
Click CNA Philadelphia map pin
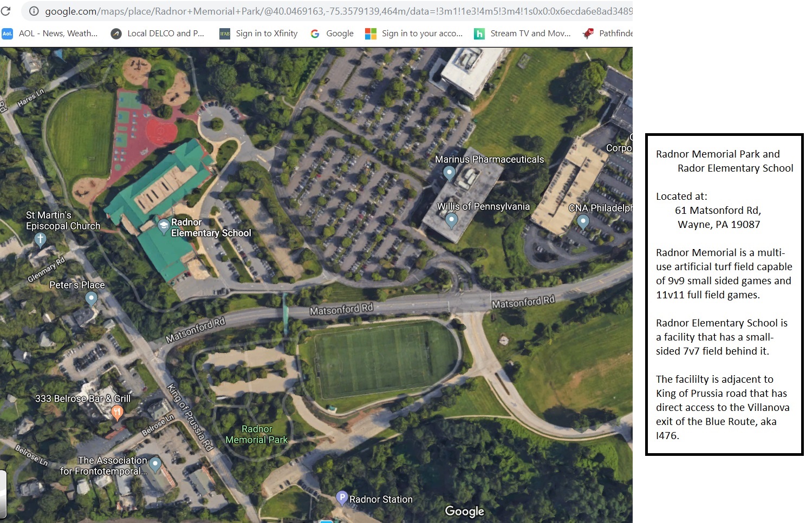(583, 221)
